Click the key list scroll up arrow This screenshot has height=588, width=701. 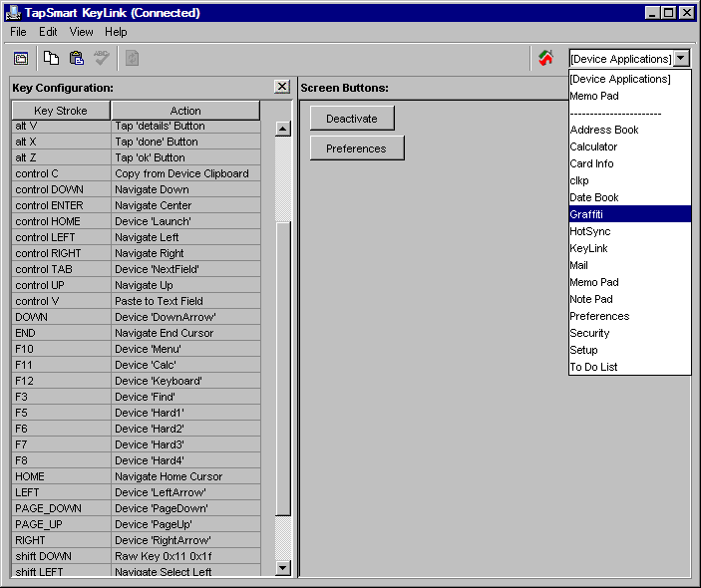pos(282,129)
